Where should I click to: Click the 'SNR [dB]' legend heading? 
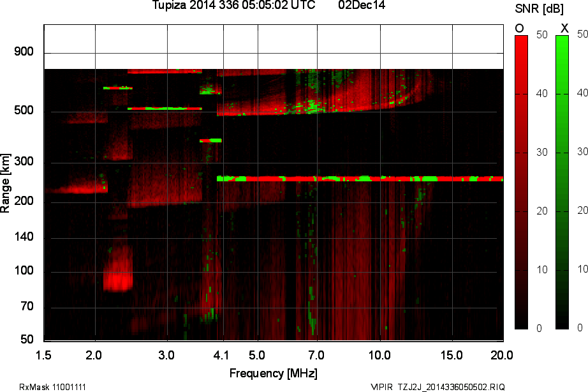[539, 8]
